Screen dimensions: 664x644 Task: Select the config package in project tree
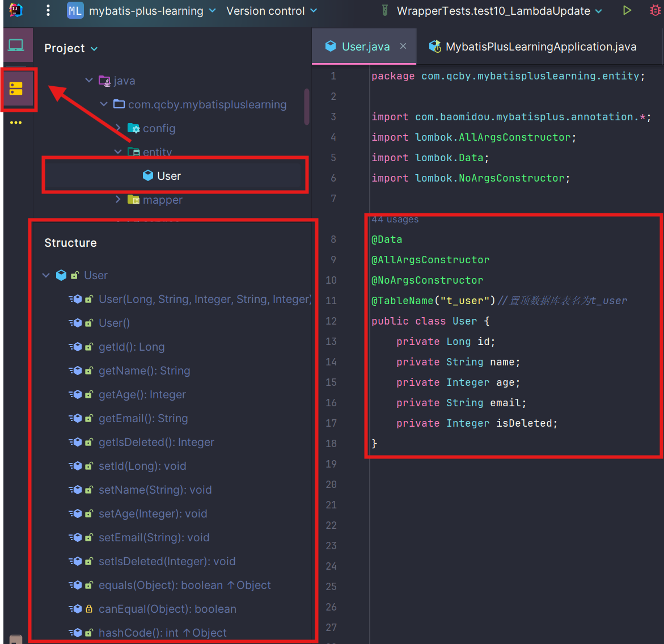click(x=159, y=128)
